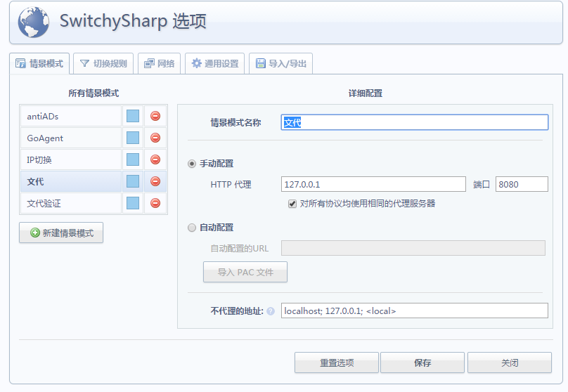Click the 导入 PAC 文件 button
Viewport: 568px width, 392px height.
(245, 272)
